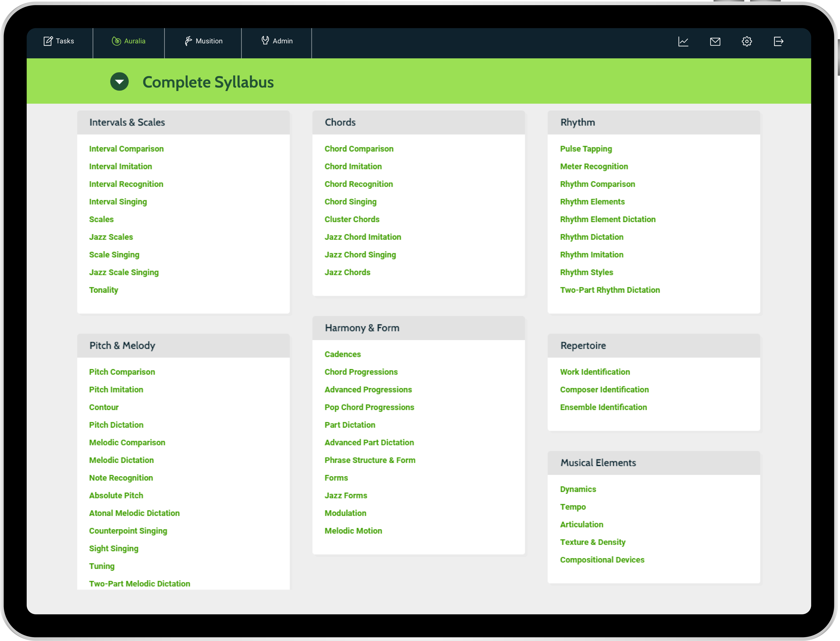Open the Cadences topic
The image size is (840, 641).
point(342,354)
